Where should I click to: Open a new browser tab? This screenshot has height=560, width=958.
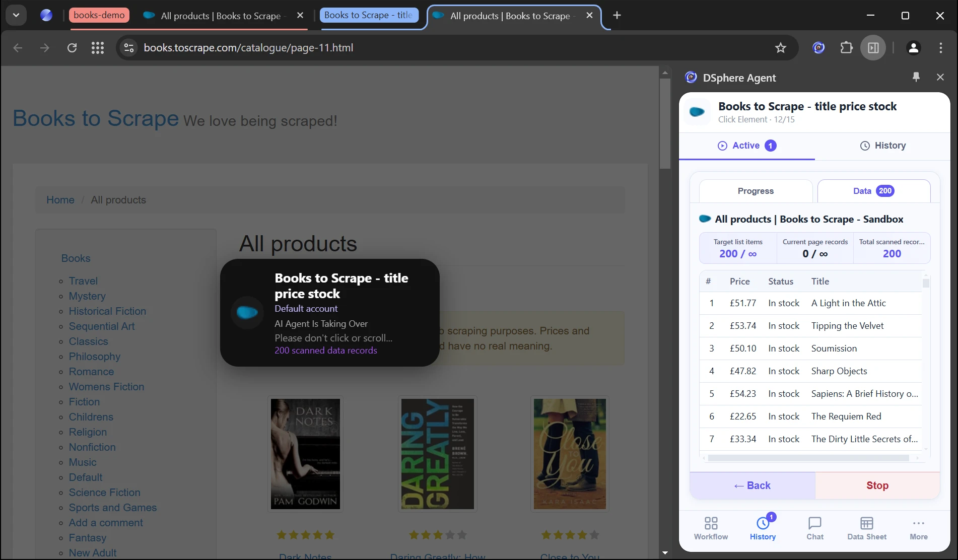[x=617, y=15]
